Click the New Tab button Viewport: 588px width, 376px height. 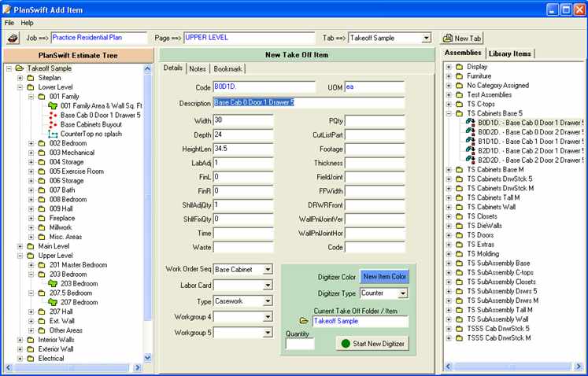(x=462, y=39)
